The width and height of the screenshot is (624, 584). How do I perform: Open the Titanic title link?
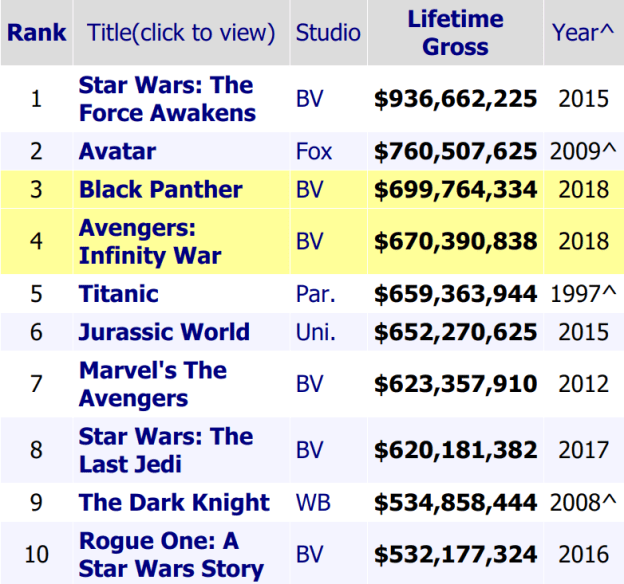[118, 294]
